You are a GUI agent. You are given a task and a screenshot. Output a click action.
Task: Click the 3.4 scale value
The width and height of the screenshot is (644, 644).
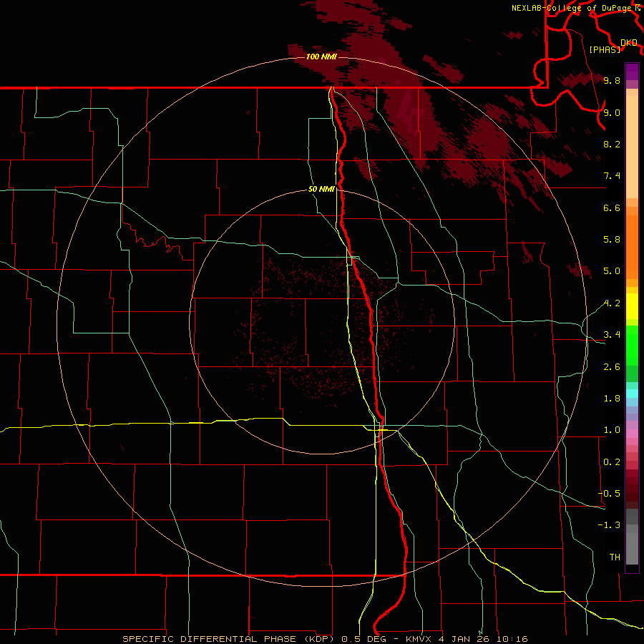[612, 335]
